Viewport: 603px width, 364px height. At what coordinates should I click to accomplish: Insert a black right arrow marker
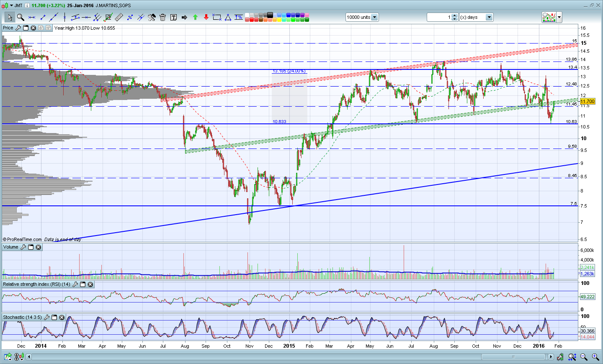coord(184,17)
